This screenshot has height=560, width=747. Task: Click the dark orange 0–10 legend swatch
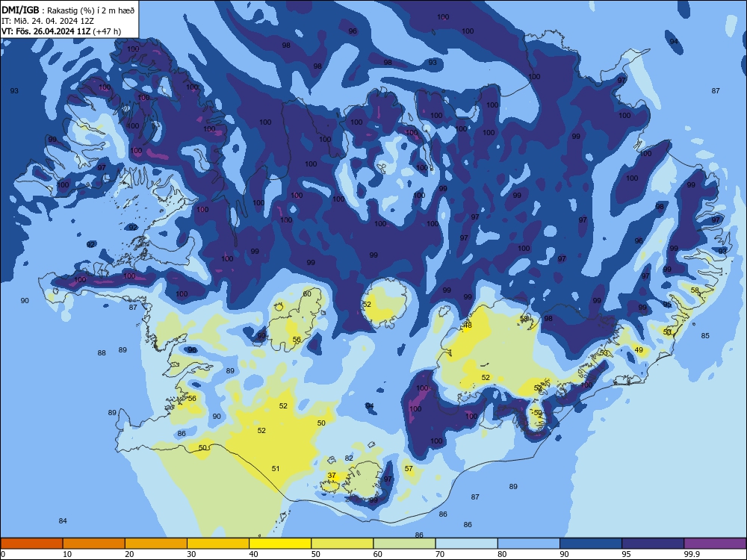(x=31, y=544)
